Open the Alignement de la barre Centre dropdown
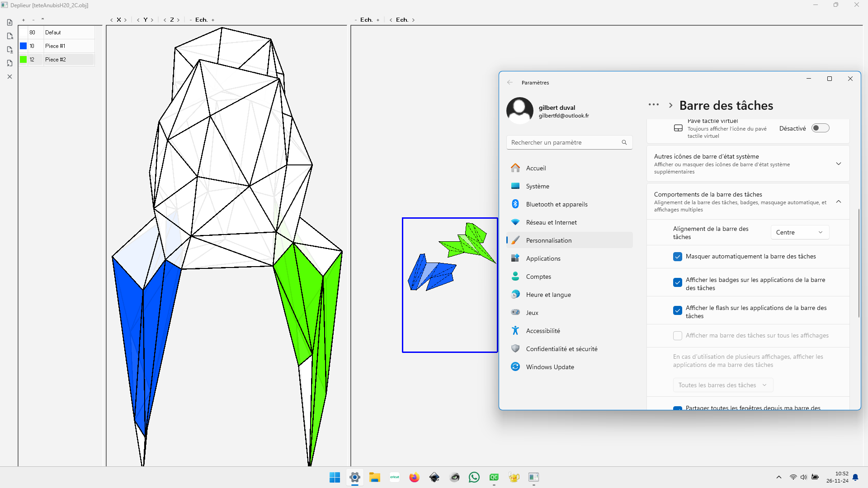 pos(799,232)
